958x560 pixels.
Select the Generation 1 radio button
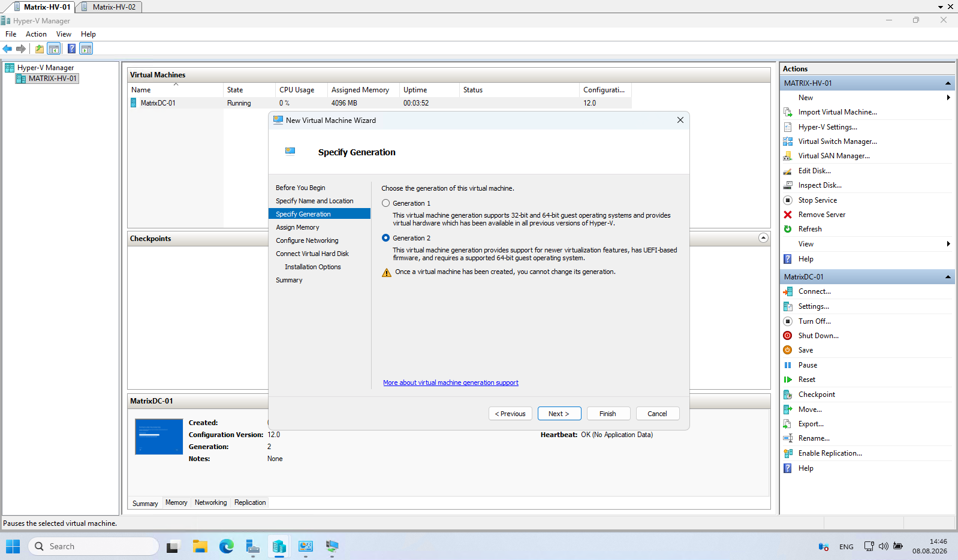click(385, 203)
